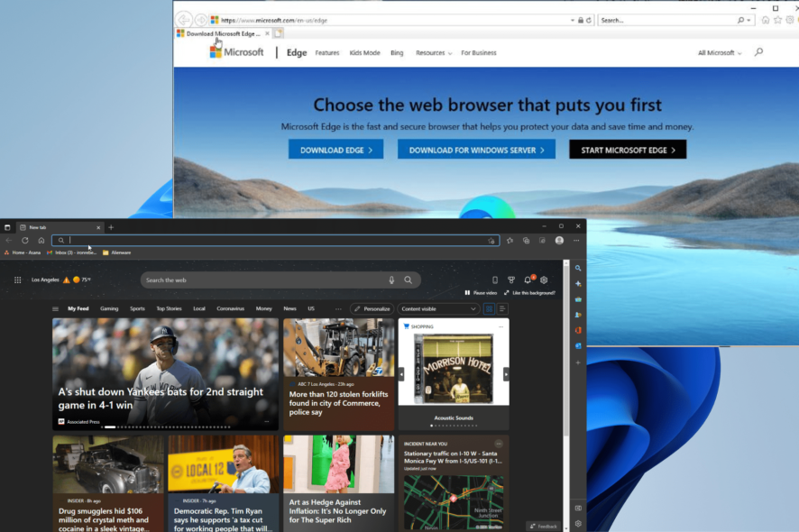
Task: Expand the All Microsoft dropdown
Action: coord(720,53)
